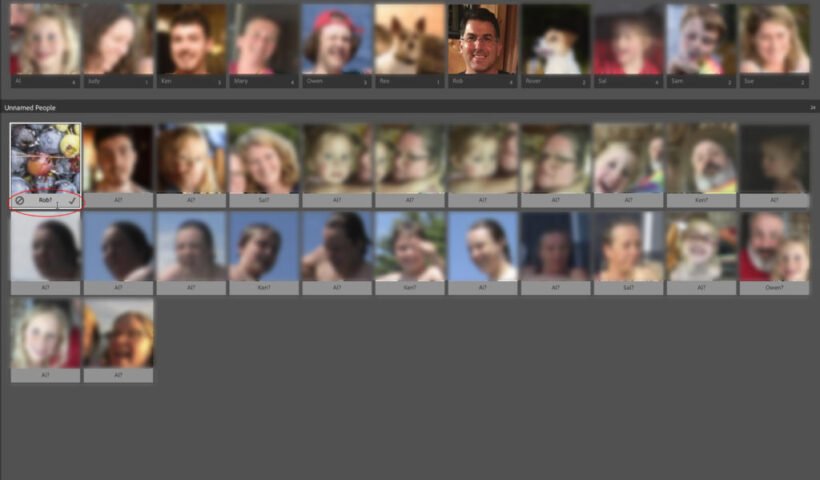
Task: Click the Ken? label in the top unnamed row
Action: pos(702,200)
